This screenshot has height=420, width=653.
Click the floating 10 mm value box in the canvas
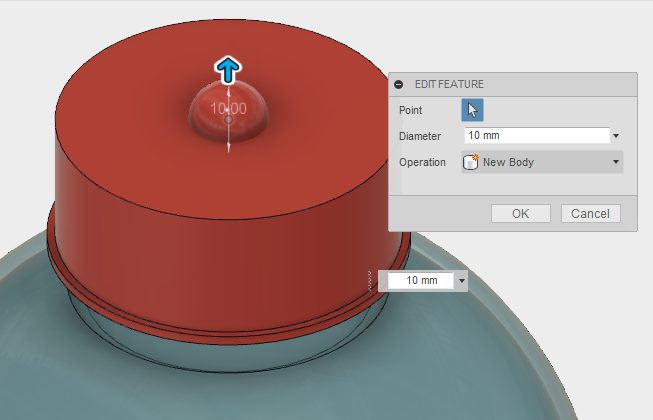(x=421, y=281)
